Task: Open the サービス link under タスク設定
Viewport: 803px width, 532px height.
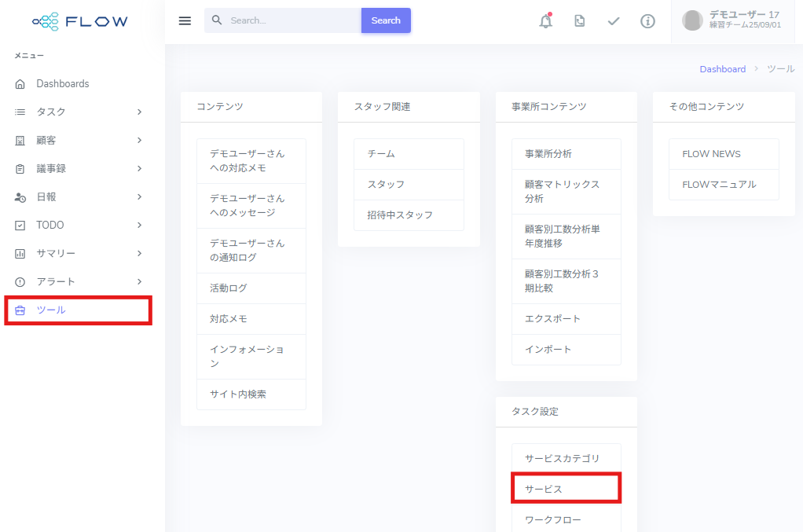Action: 544,489
